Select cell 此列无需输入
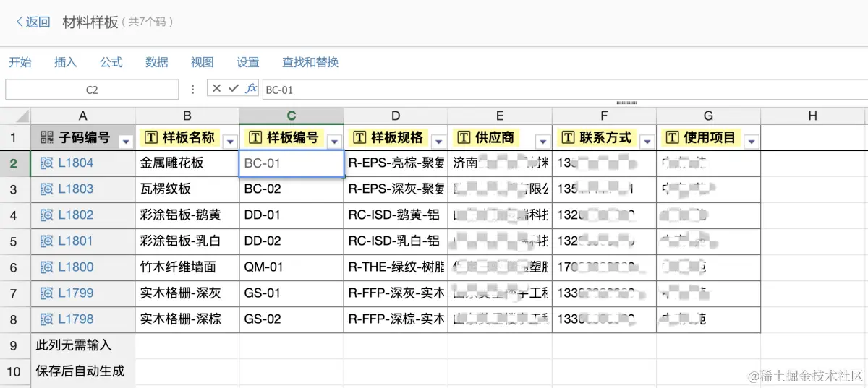Image resolution: width=868 pixels, height=388 pixels. pos(83,345)
